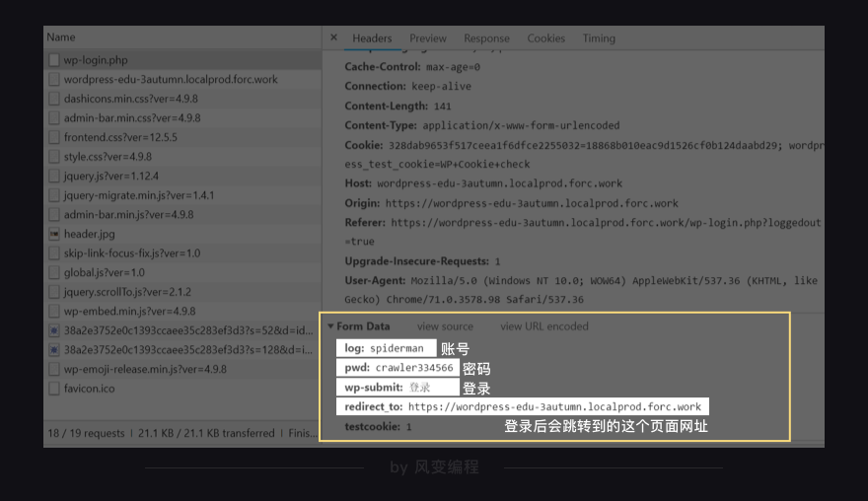
Task: Switch to the Preview tab
Action: (428, 38)
